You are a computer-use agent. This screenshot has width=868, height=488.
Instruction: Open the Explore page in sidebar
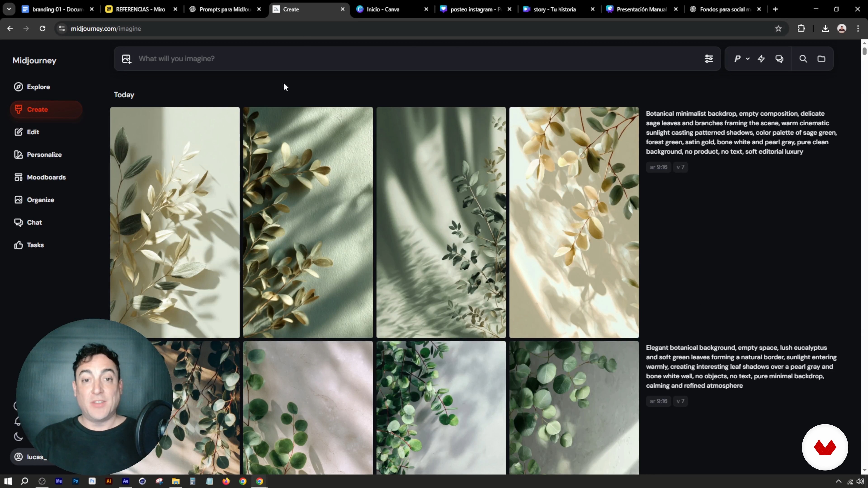click(x=32, y=87)
